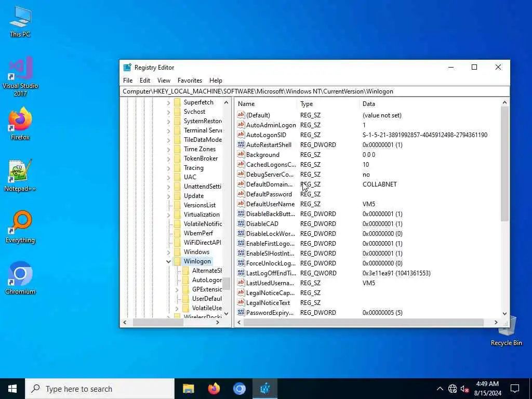Select the DefaultPassword value icon
Image resolution: width=532 pixels, height=399 pixels.
241,194
